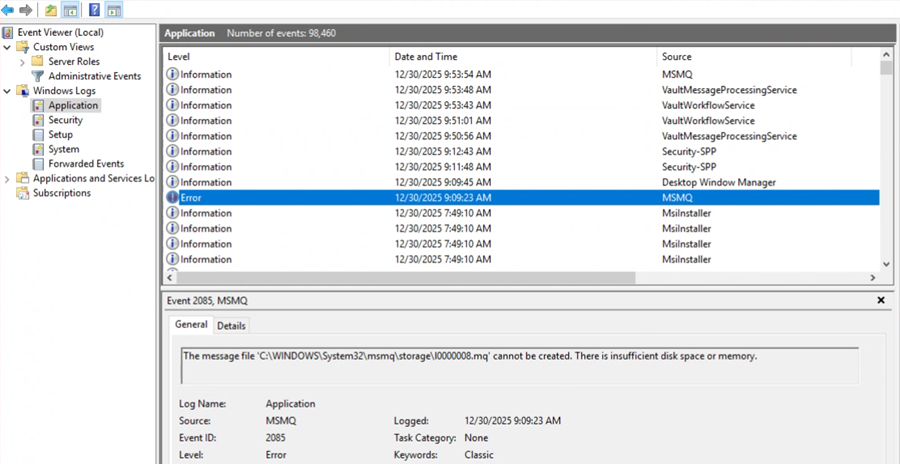The image size is (900, 464).
Task: Click the horizontal scrollbar left arrow
Action: point(170,277)
